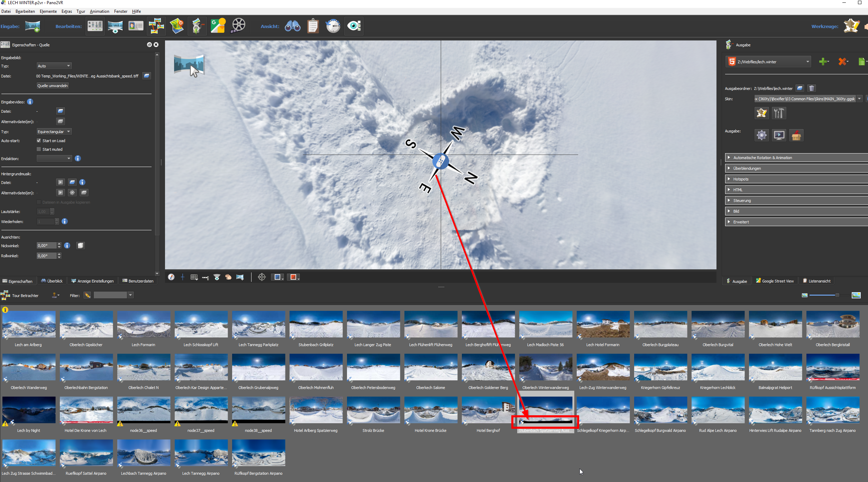Open skin configuration tools icon
The image size is (868, 482).
(779, 113)
